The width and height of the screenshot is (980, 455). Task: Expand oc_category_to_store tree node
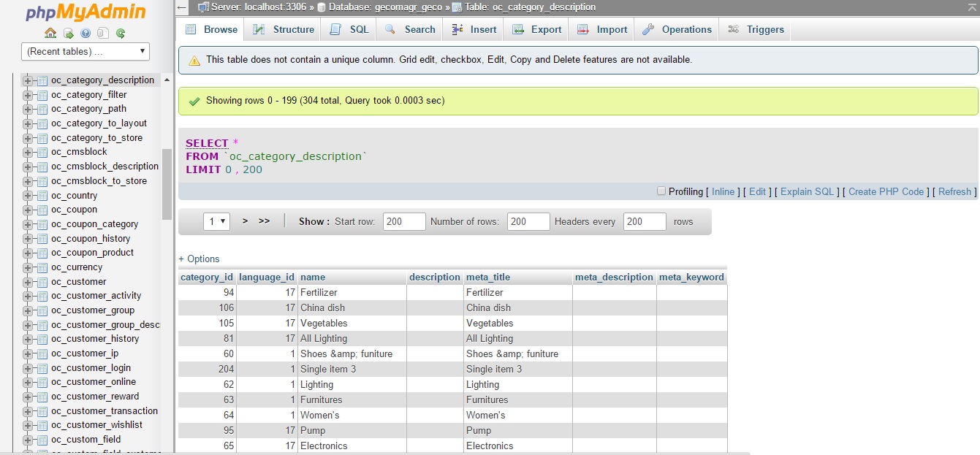click(28, 138)
